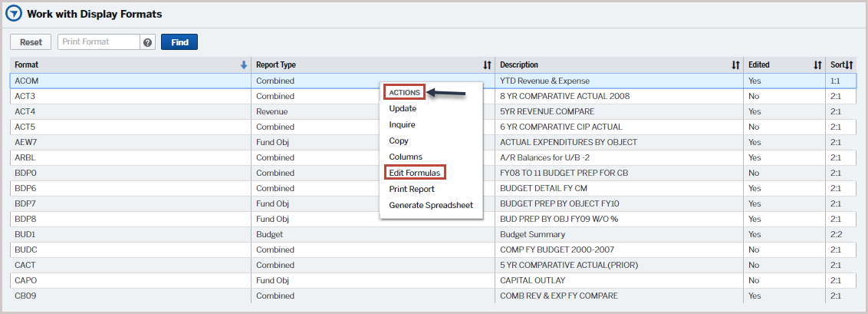Select Edit Formulas menu option
868x314 pixels.
(x=414, y=173)
